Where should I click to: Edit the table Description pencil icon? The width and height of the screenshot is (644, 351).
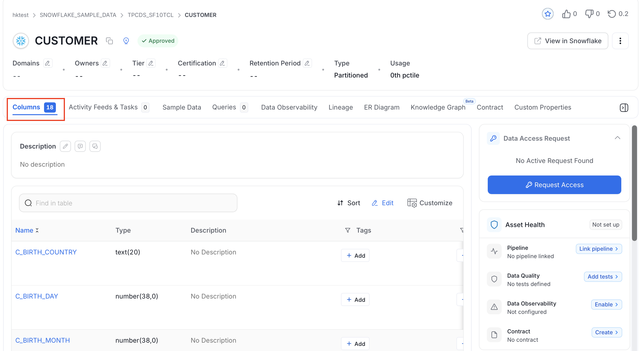pos(65,146)
